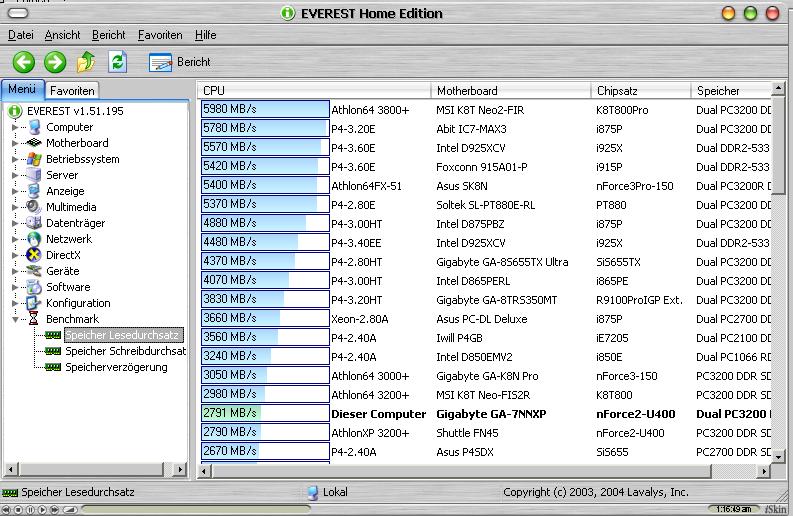The image size is (793, 516).
Task: Refresh the page with the refresh icon
Action: point(117,62)
